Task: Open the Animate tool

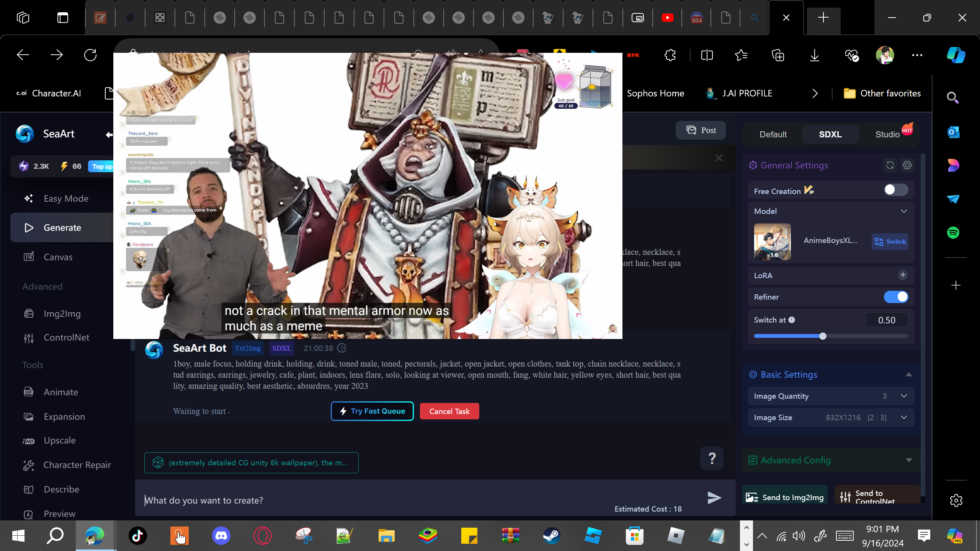Action: (60, 392)
